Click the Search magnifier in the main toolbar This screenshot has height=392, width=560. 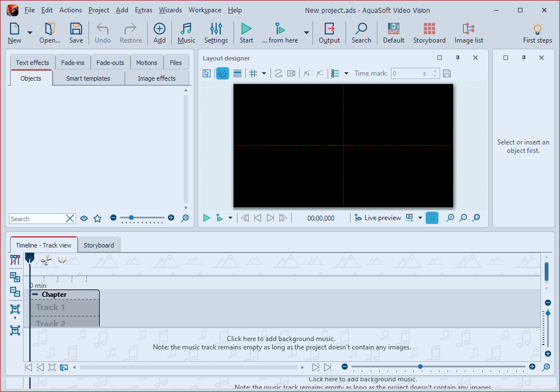(x=361, y=32)
